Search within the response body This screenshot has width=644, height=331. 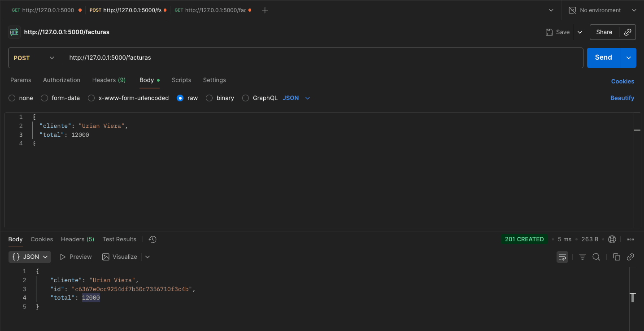pos(596,257)
